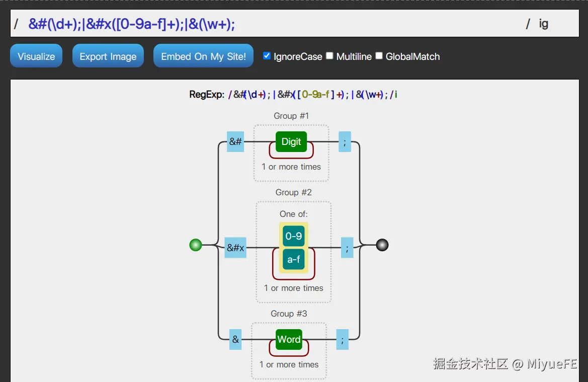Click the gray end node circle
Viewport: 588px width, 382px height.
(382, 245)
